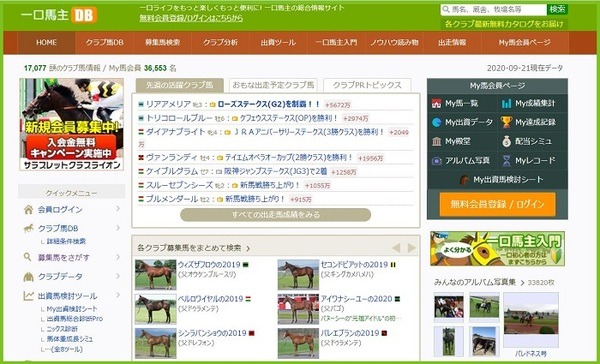The height and width of the screenshot is (364, 600).
Task: Click the My達成記録 trophy icon
Action: coord(506,122)
